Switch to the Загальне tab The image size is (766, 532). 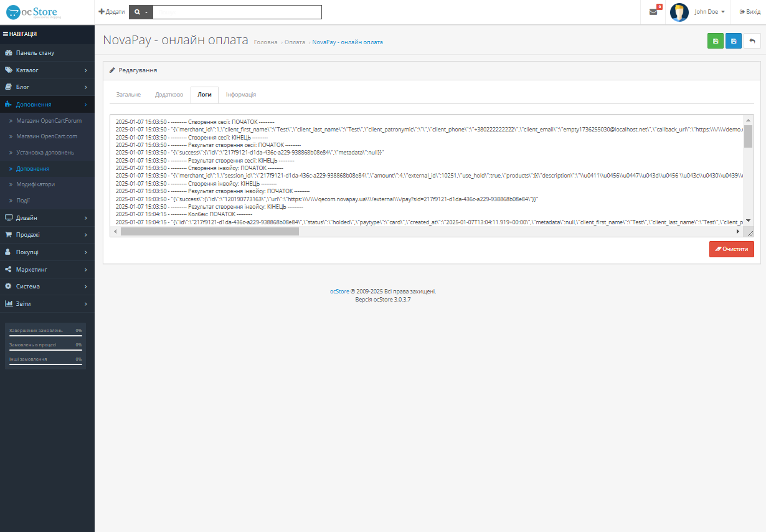[128, 95]
